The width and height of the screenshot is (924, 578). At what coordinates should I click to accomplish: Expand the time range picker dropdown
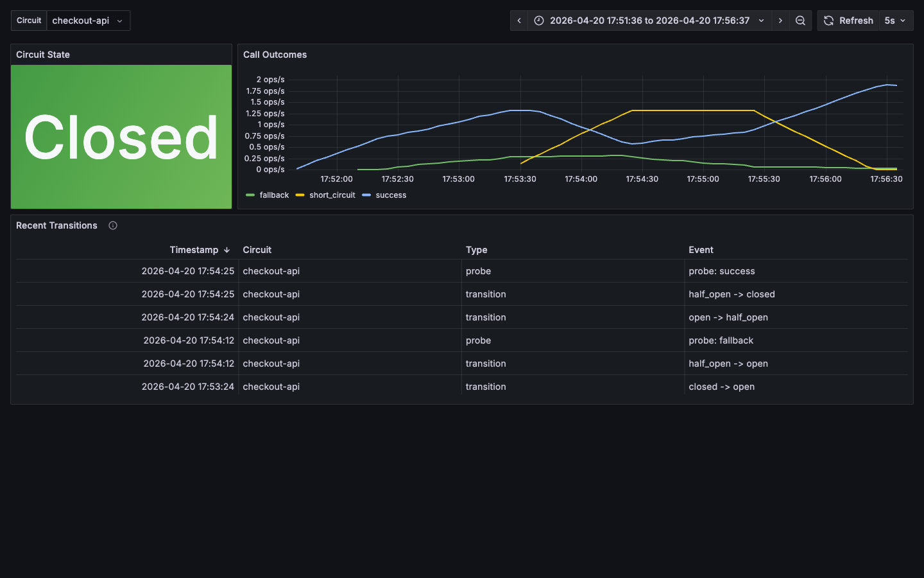[761, 20]
